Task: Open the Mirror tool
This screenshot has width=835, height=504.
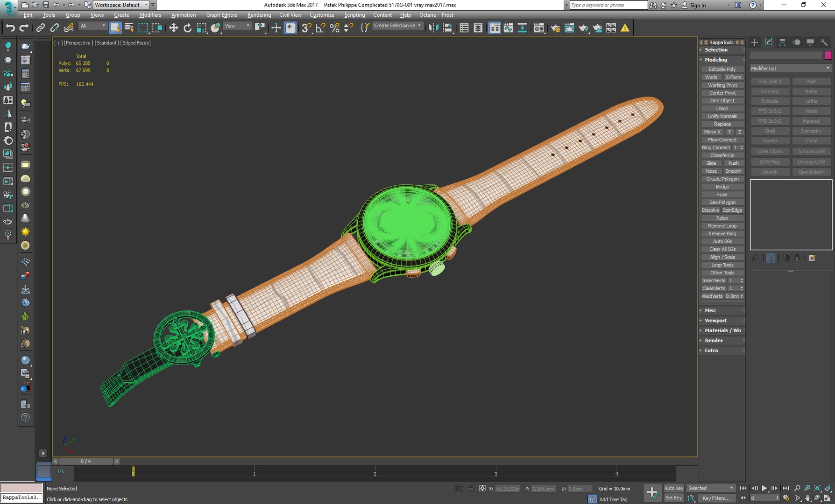Action: (433, 28)
